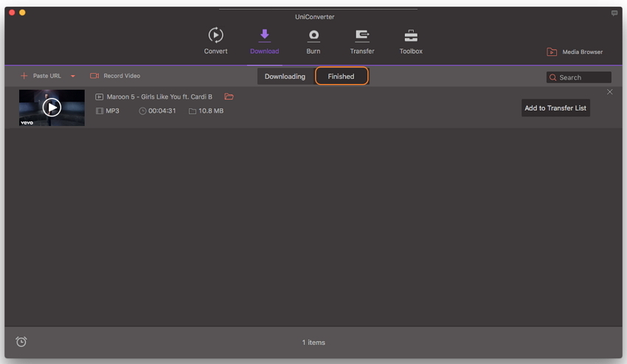Screen dimensions: 627x364
Task: Focus the Search field
Action: 578,77
